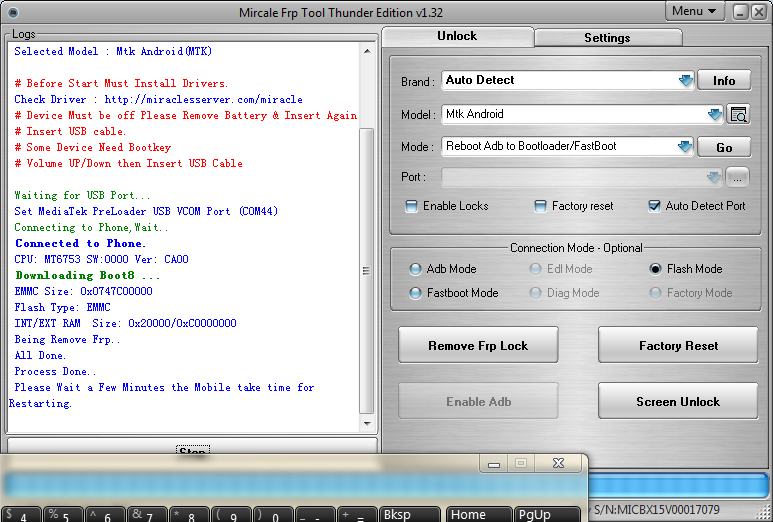Select the Fastboot Mode radio button
This screenshot has width=773, height=522.
click(415, 293)
